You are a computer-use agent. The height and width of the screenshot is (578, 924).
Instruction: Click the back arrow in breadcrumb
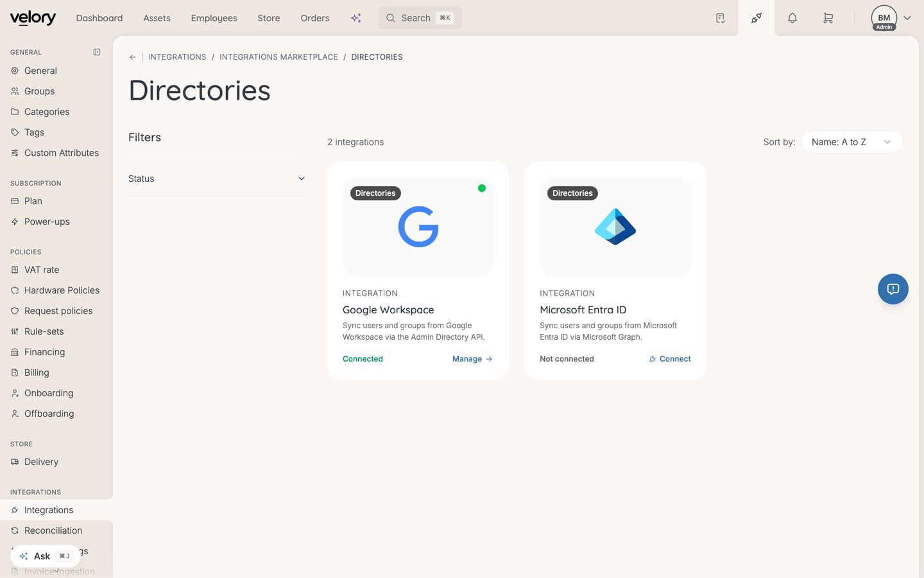[x=133, y=57]
